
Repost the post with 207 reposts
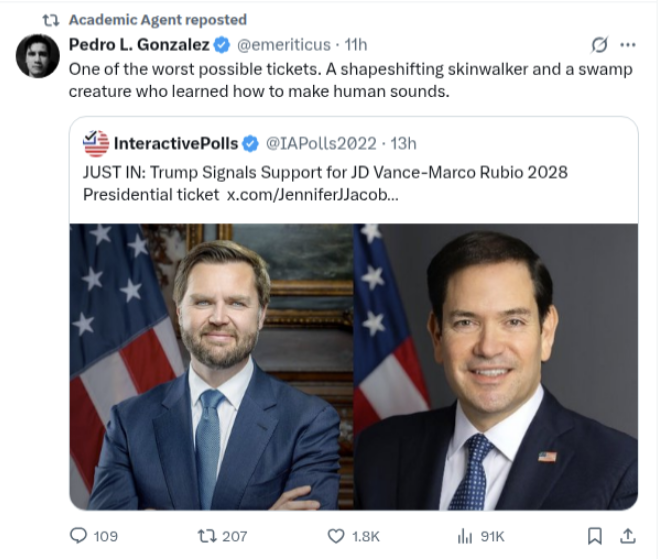pyautogui.click(x=210, y=536)
